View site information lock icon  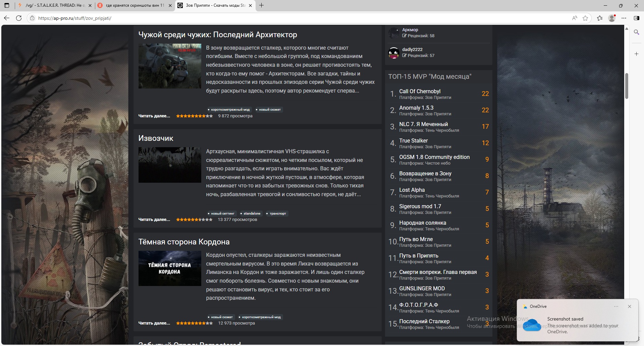click(x=32, y=18)
